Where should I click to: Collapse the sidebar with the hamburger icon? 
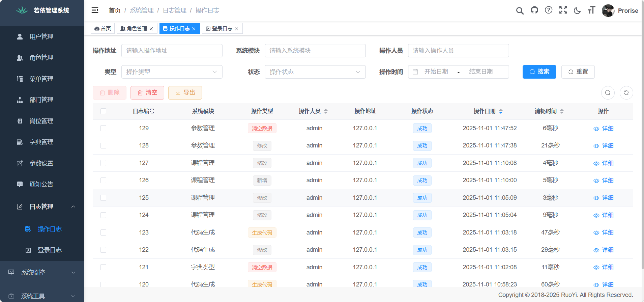coord(95,10)
